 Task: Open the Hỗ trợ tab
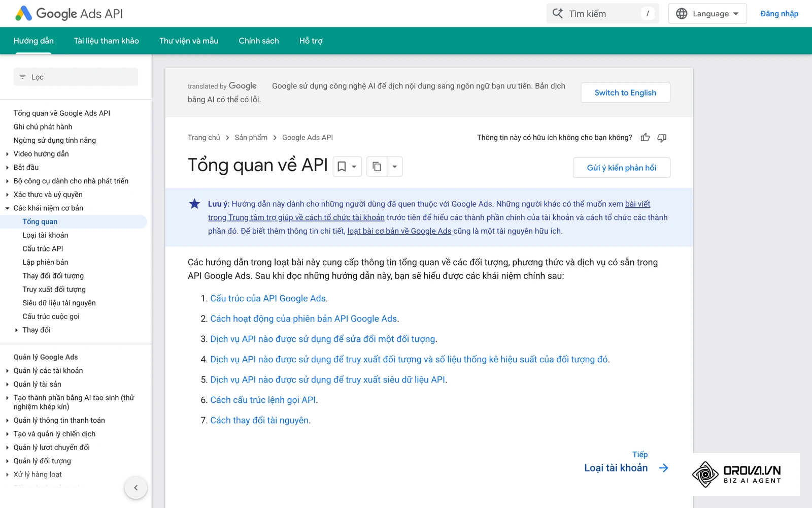click(311, 41)
